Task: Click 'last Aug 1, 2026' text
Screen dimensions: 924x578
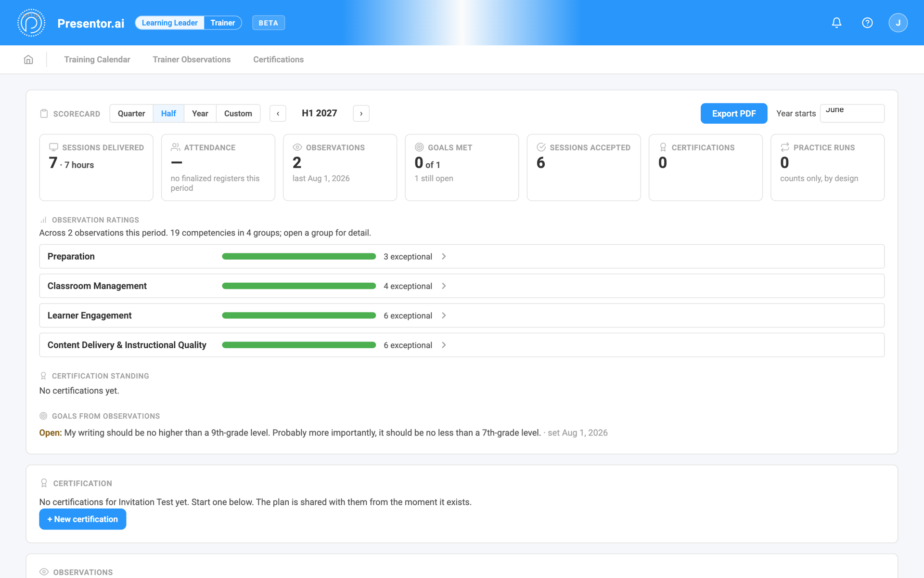Action: [321, 178]
